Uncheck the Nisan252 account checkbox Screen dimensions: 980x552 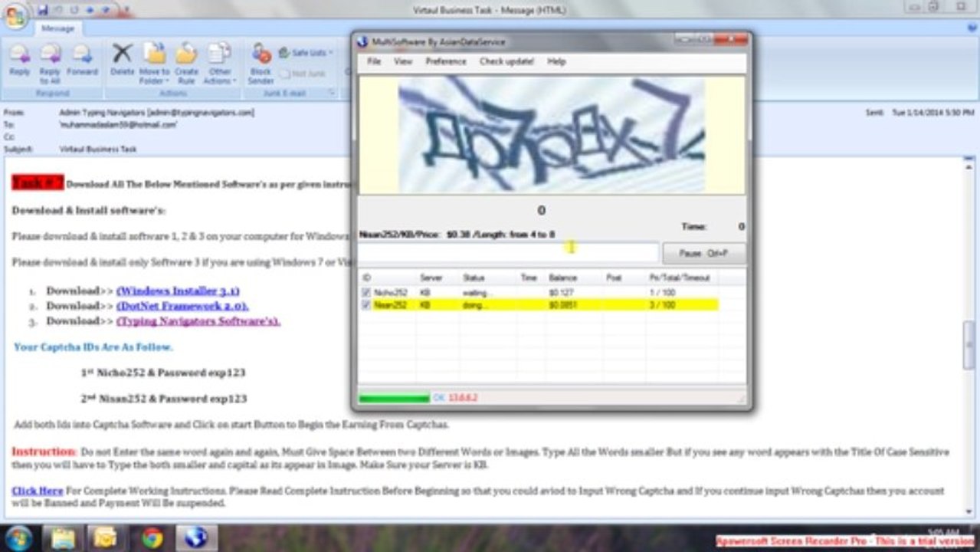click(x=366, y=305)
